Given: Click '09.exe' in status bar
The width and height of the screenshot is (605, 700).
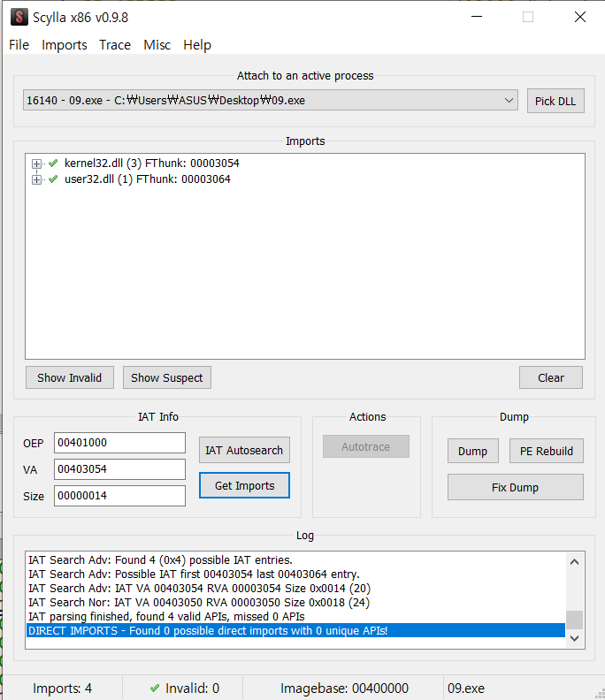Looking at the screenshot, I should click(466, 688).
